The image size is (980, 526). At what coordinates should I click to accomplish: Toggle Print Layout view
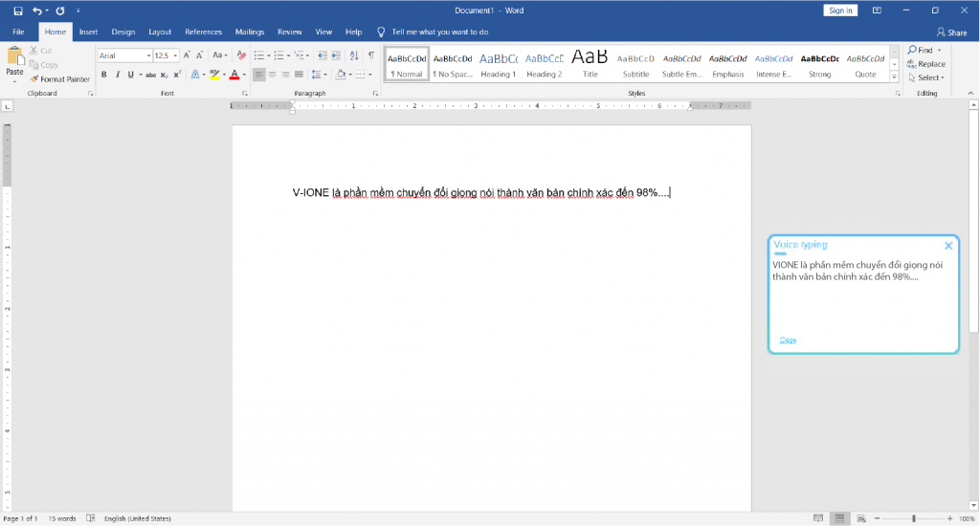(x=839, y=518)
